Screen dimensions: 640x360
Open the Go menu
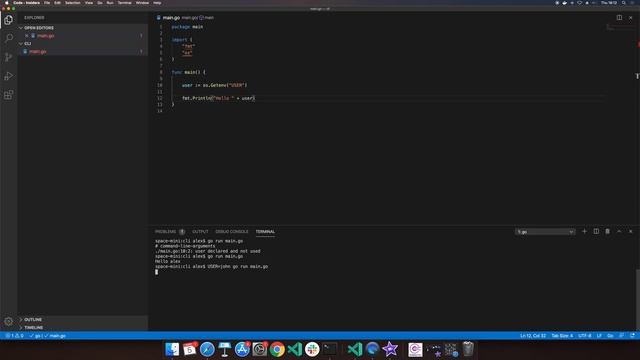[x=100, y=3]
